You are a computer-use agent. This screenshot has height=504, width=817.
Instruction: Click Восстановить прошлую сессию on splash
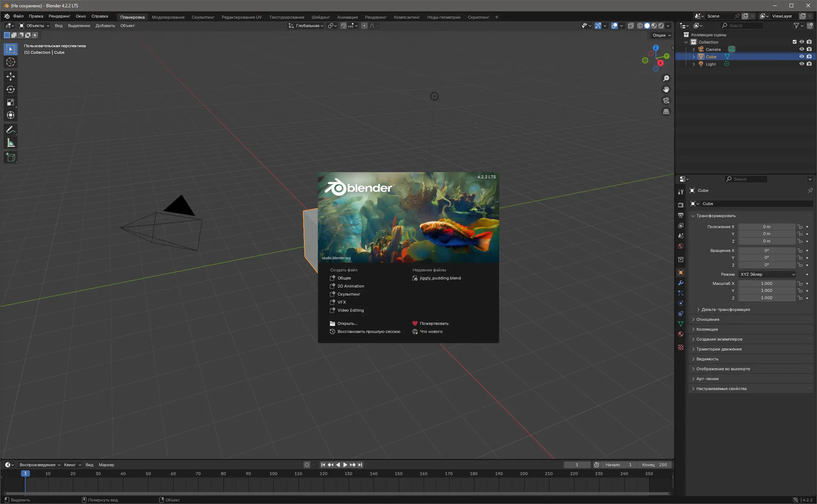pyautogui.click(x=368, y=331)
